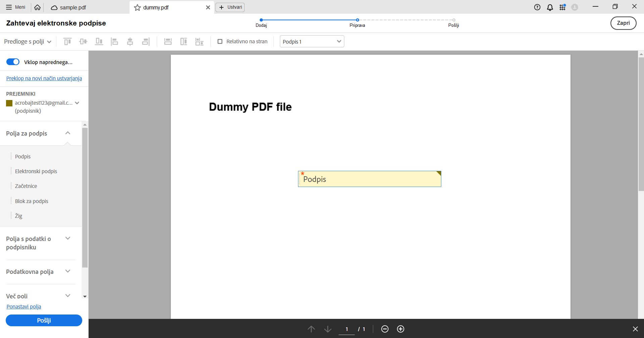Open the Podpis 1 field dropdown

pyautogui.click(x=312, y=42)
